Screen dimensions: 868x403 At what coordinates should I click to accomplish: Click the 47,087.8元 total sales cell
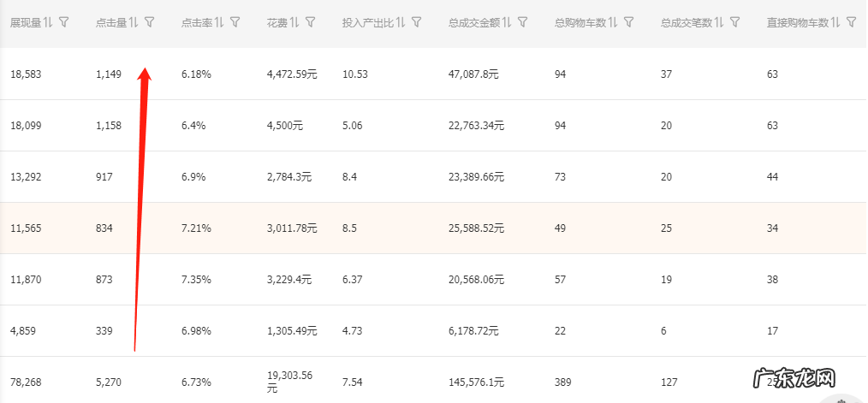[x=473, y=74]
